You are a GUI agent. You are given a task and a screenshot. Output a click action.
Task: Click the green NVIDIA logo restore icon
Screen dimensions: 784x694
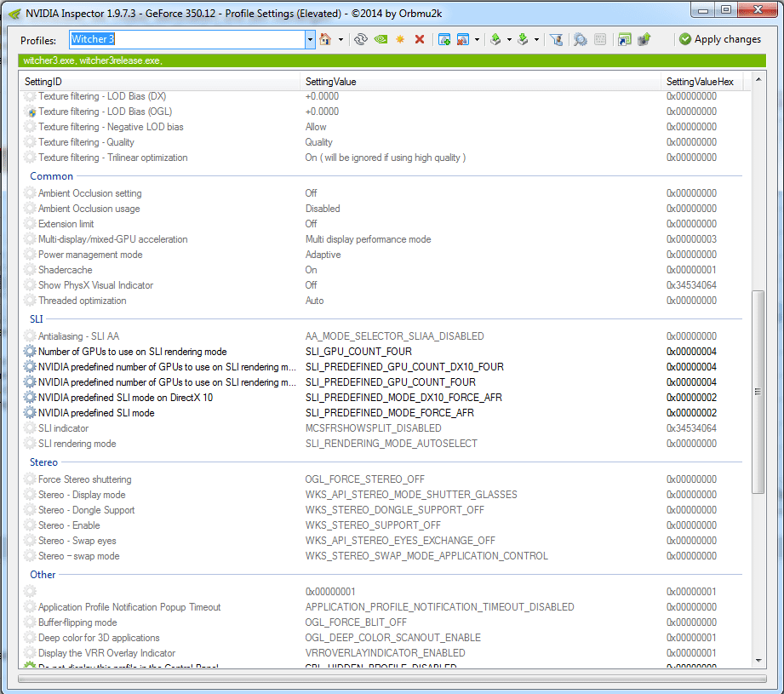coord(381,39)
